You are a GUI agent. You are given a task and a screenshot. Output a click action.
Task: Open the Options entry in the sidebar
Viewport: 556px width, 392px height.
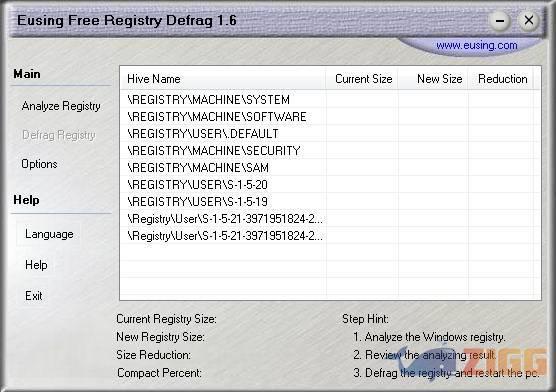[39, 164]
